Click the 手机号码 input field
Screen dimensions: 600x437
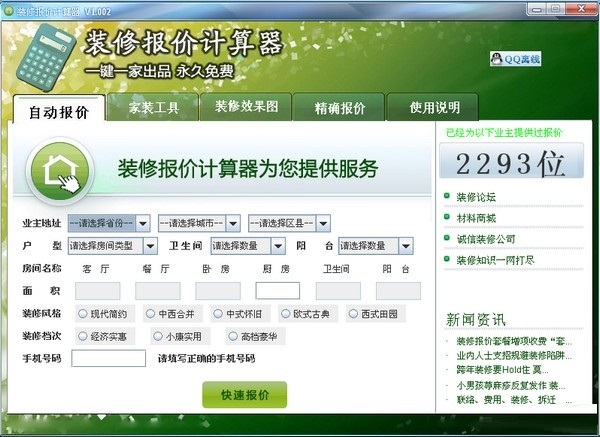(108, 358)
